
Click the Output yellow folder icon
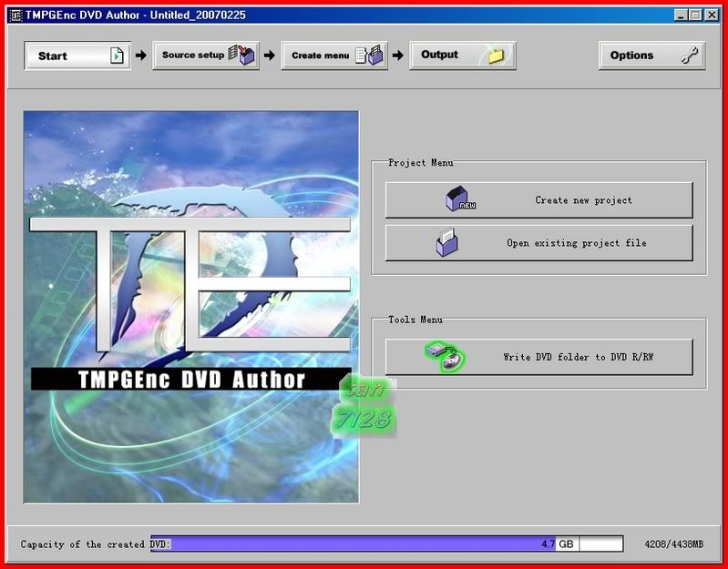pyautogui.click(x=496, y=56)
